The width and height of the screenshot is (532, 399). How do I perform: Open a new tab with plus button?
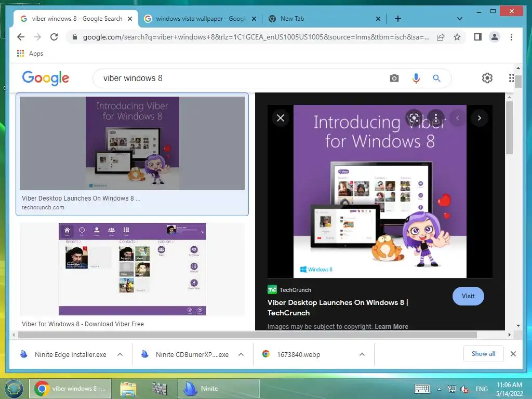pyautogui.click(x=398, y=19)
